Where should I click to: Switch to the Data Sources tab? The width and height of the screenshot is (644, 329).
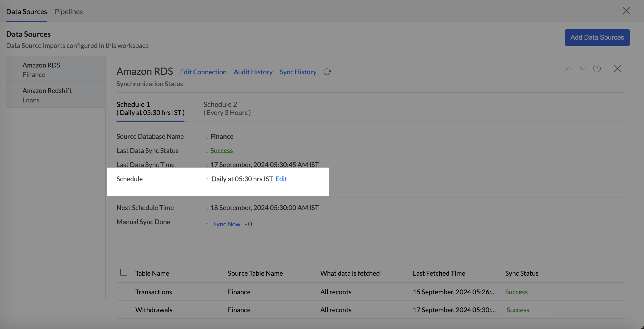26,12
